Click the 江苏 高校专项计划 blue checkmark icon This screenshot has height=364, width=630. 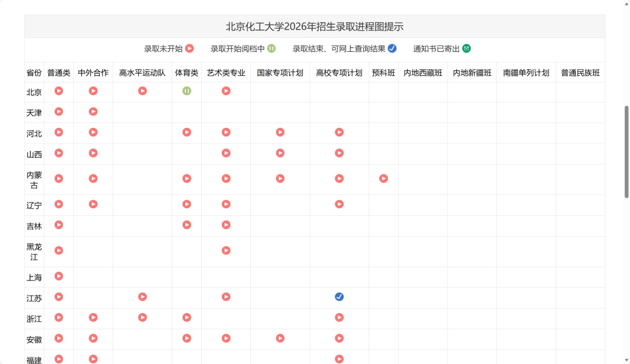[339, 297]
